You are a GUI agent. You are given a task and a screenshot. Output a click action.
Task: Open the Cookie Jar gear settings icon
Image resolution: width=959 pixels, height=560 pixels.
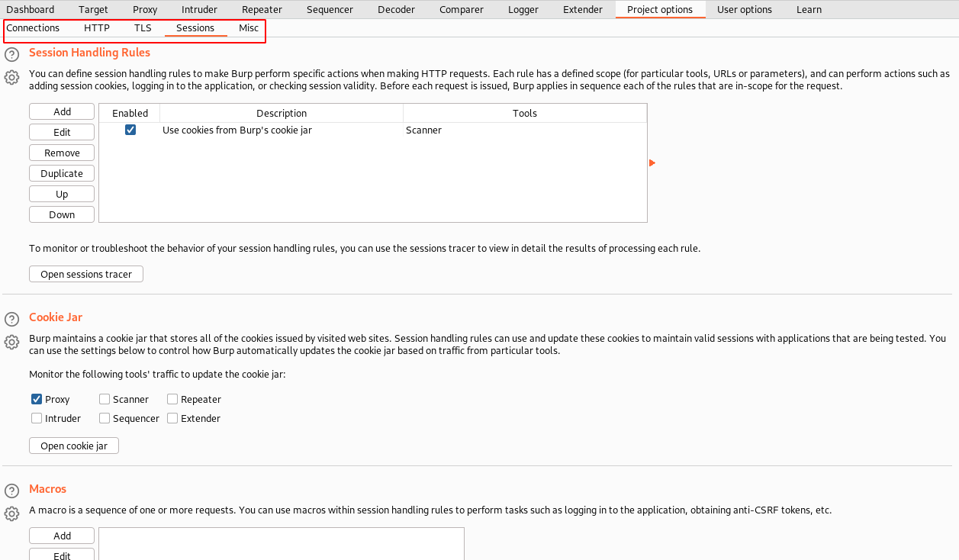click(x=11, y=342)
